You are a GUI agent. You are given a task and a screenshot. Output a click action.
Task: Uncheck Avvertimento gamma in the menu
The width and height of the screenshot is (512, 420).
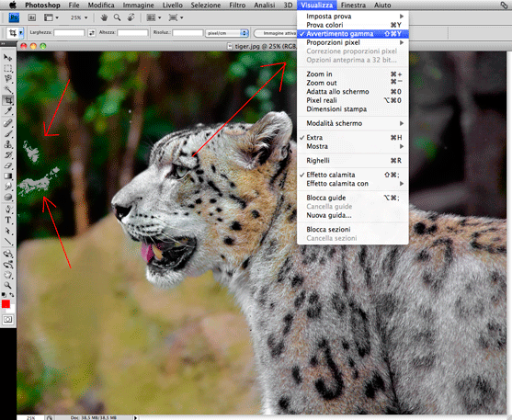pos(353,34)
